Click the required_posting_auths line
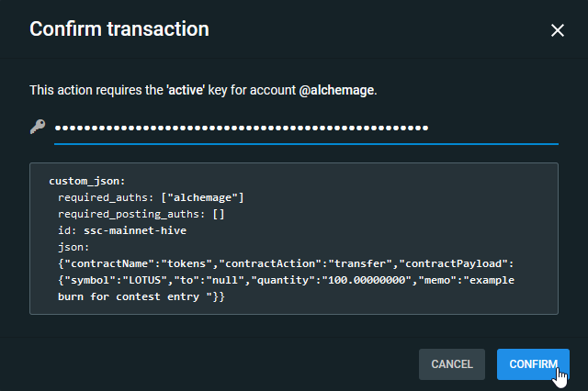The width and height of the screenshot is (588, 391). (141, 214)
